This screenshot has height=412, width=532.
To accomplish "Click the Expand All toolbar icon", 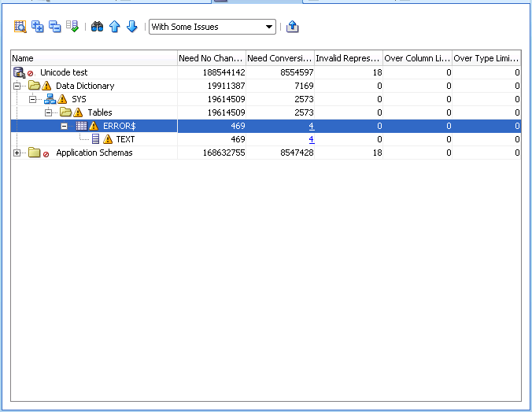I will pyautogui.click(x=37, y=27).
